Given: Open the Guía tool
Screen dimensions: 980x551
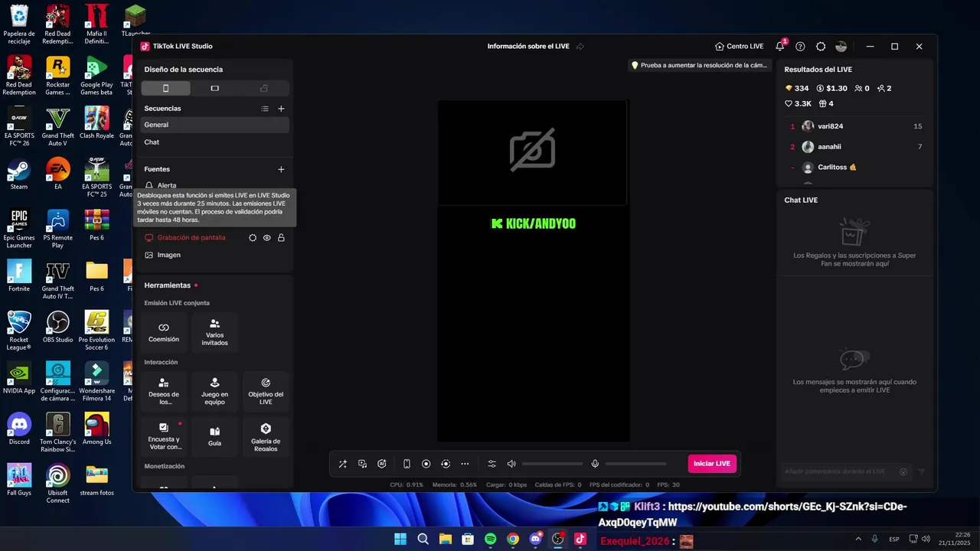Looking at the screenshot, I should [x=214, y=436].
